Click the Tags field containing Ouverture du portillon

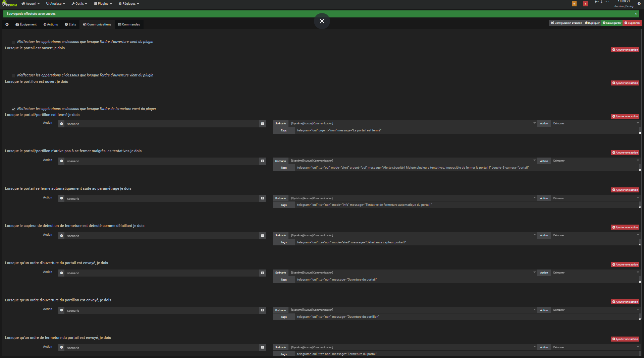pyautogui.click(x=466, y=317)
